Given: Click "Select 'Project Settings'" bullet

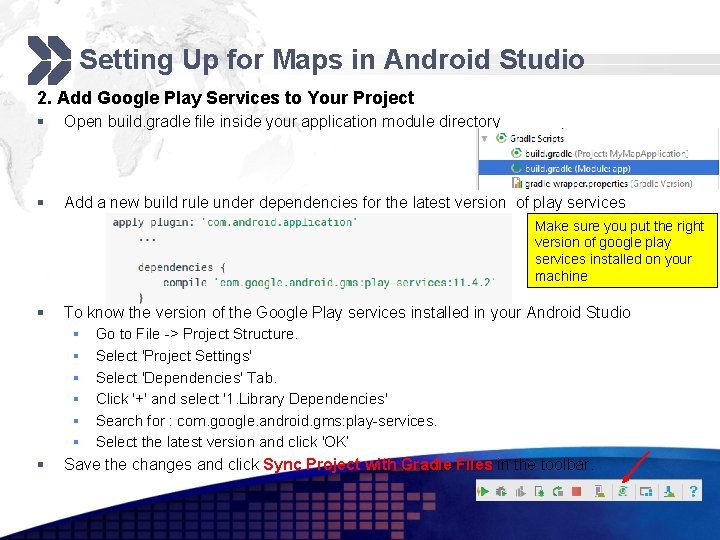Looking at the screenshot, I should coord(174,356).
